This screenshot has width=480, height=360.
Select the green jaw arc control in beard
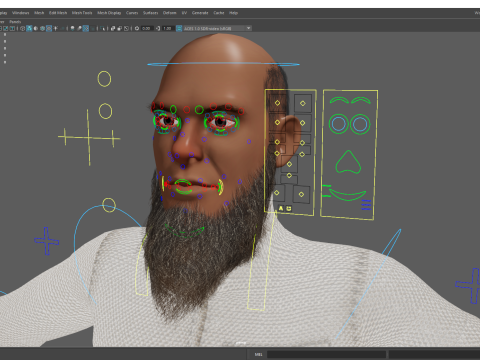pos(184,231)
